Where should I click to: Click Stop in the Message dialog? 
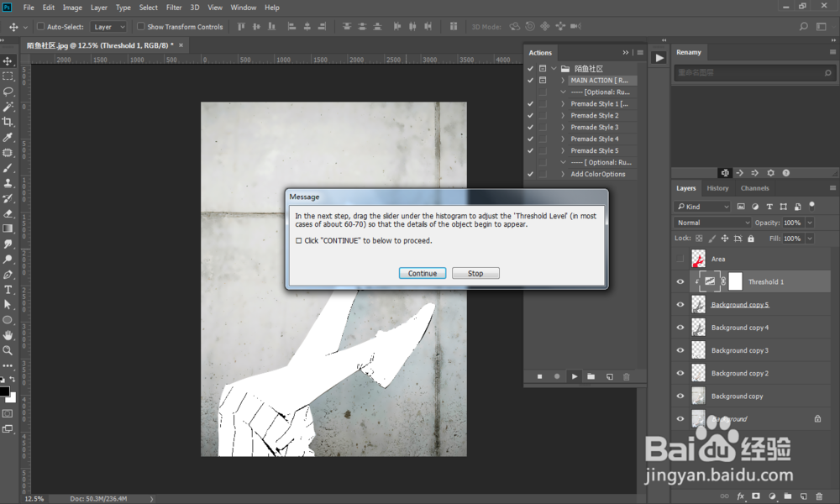point(475,274)
